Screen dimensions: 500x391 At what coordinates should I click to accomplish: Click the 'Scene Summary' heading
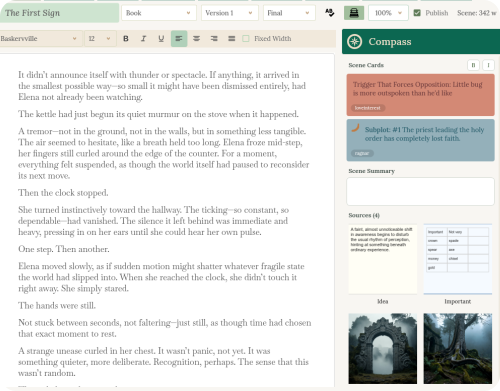coord(372,171)
